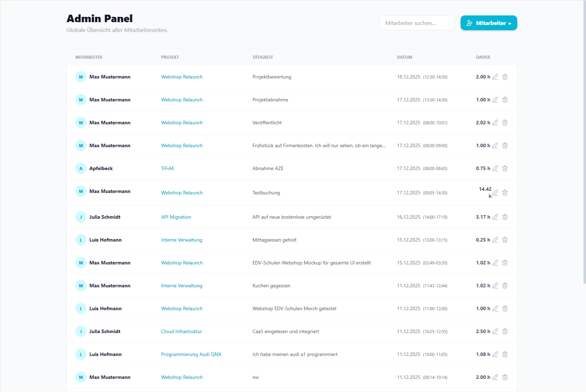Click the Dauer column header
Image resolution: width=586 pixels, height=392 pixels.
[x=483, y=57]
